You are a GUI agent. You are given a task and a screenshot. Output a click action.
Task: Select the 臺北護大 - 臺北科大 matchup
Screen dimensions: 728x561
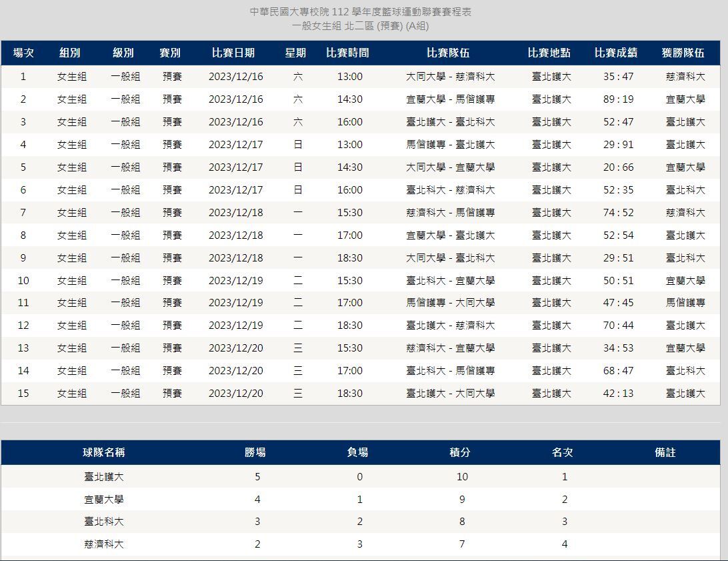(x=451, y=122)
